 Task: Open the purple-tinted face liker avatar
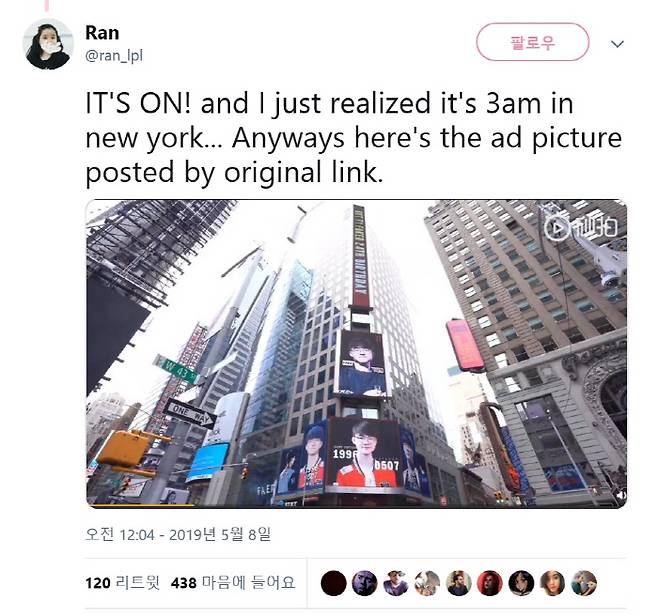coord(364,583)
